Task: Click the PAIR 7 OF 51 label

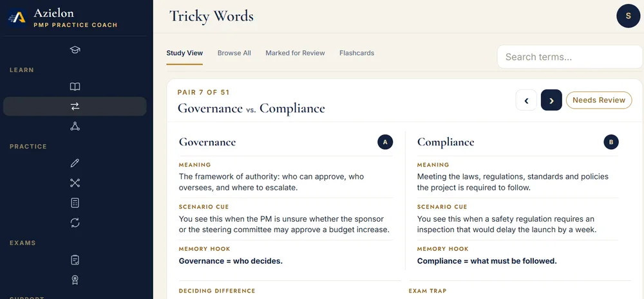Action: pos(204,93)
